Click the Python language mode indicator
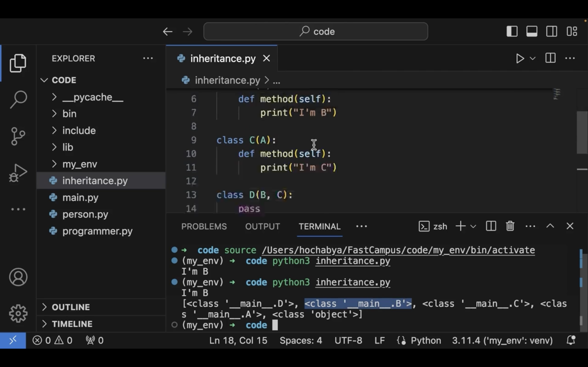Screen dimensions: 588x367 point(426,340)
